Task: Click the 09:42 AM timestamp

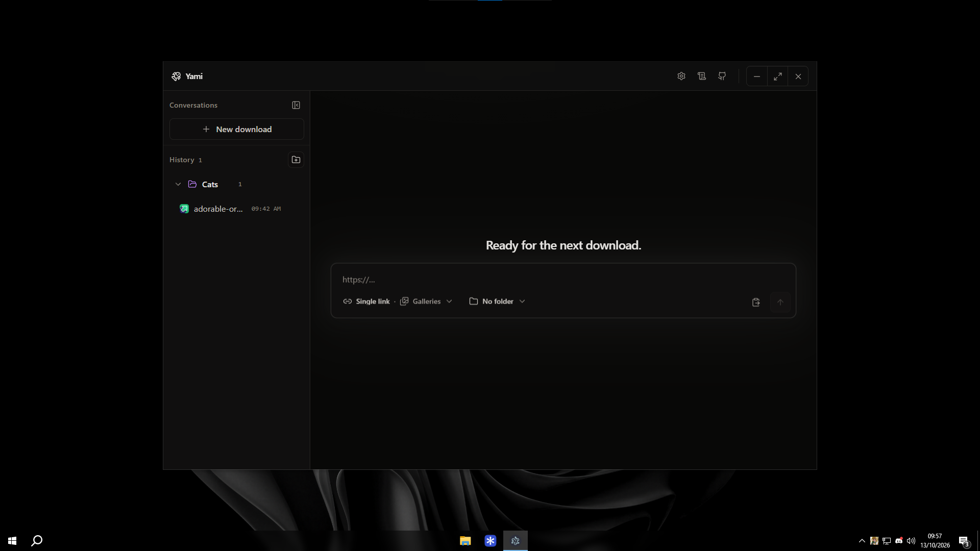Action: pos(266,209)
